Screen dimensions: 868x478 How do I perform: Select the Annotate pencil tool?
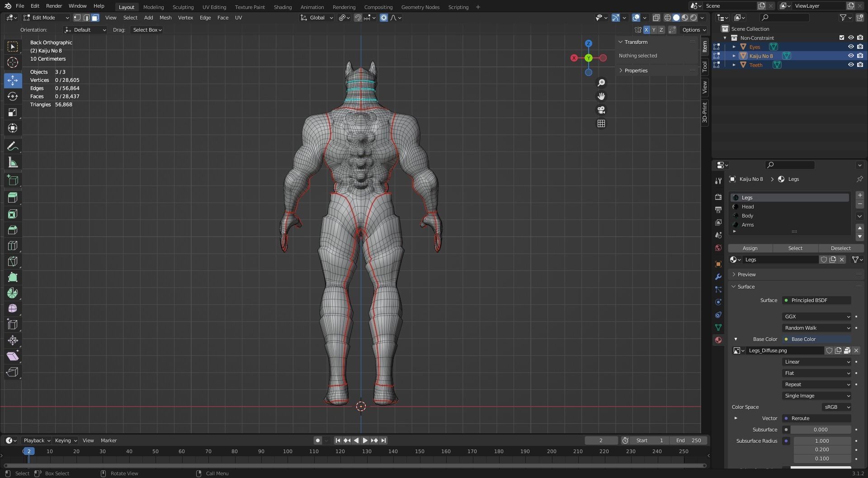coord(13,146)
